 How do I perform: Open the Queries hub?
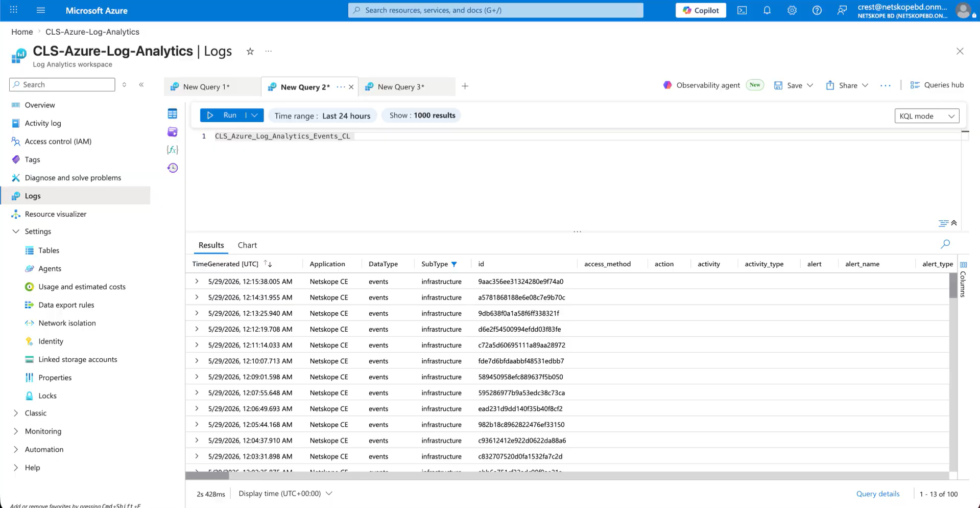click(937, 85)
